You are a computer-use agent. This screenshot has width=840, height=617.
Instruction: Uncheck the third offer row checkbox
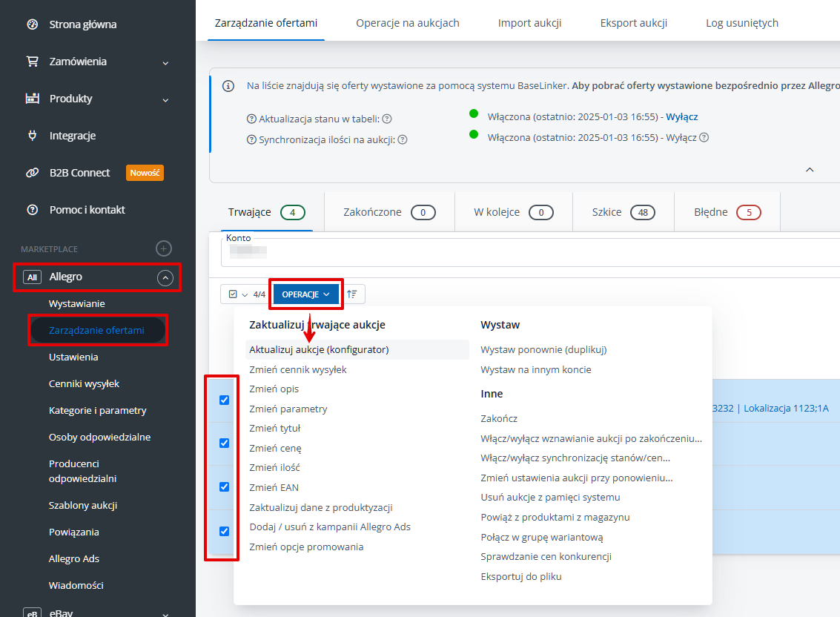[x=225, y=486]
